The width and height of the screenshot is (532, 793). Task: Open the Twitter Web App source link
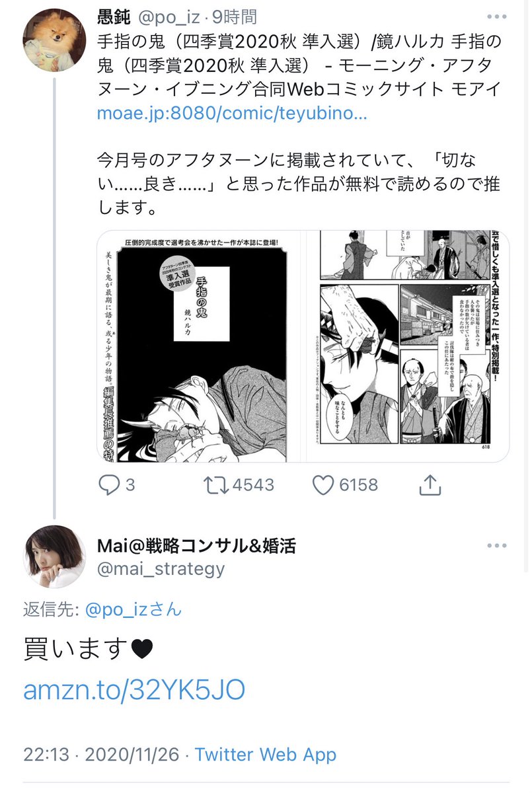266,754
